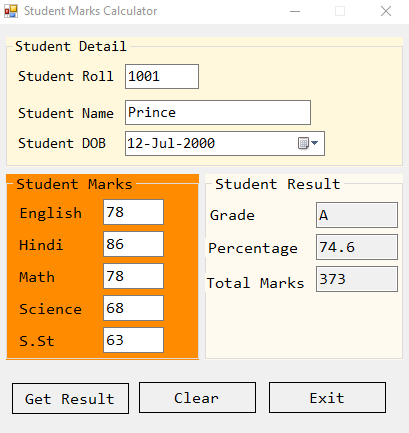
Task: Click the Student Roll label
Action: click(66, 76)
